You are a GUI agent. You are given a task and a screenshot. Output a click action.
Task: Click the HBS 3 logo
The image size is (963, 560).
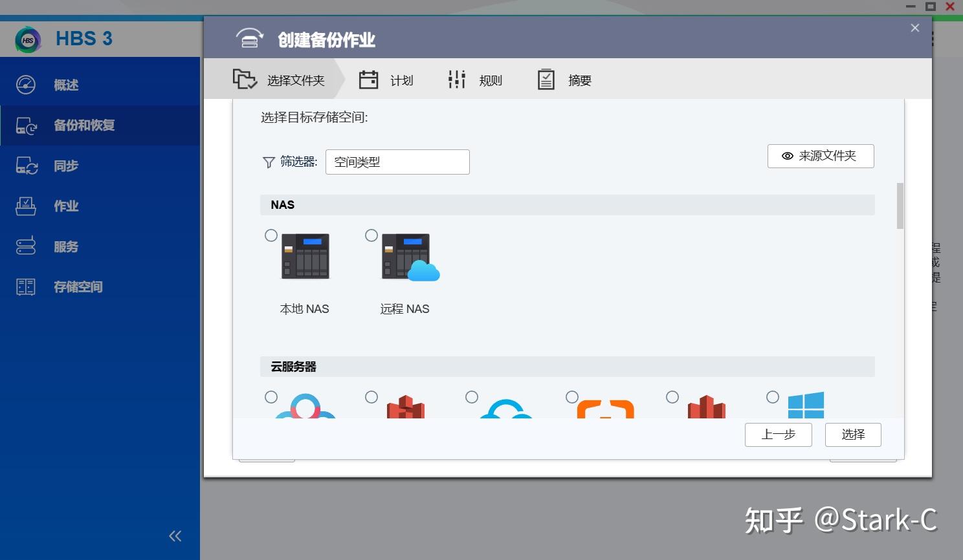(x=27, y=38)
